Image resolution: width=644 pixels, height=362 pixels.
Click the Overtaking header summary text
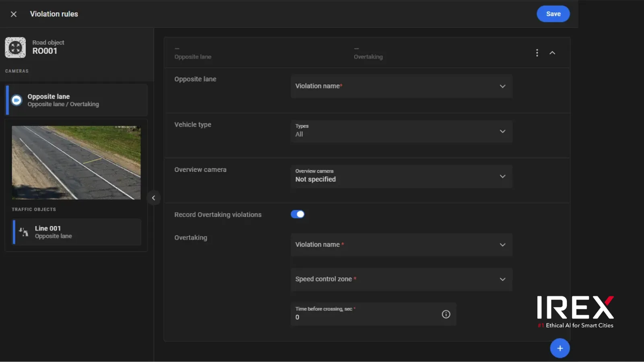[x=368, y=57]
